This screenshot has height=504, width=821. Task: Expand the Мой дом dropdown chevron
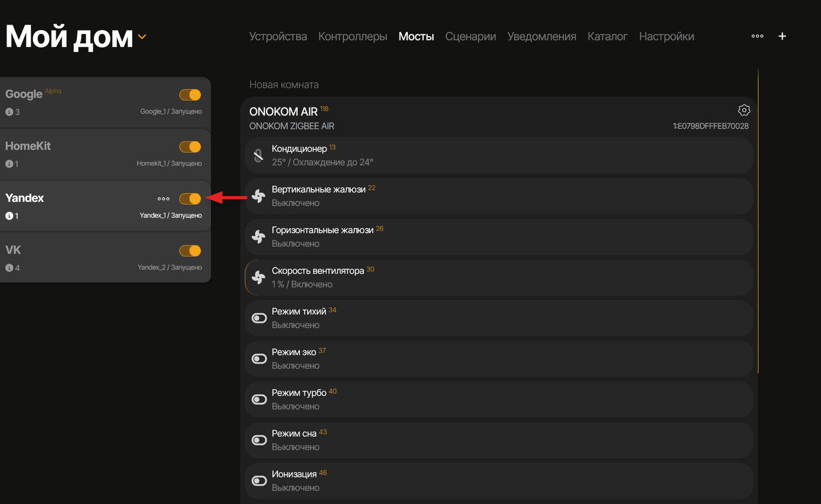[142, 37]
